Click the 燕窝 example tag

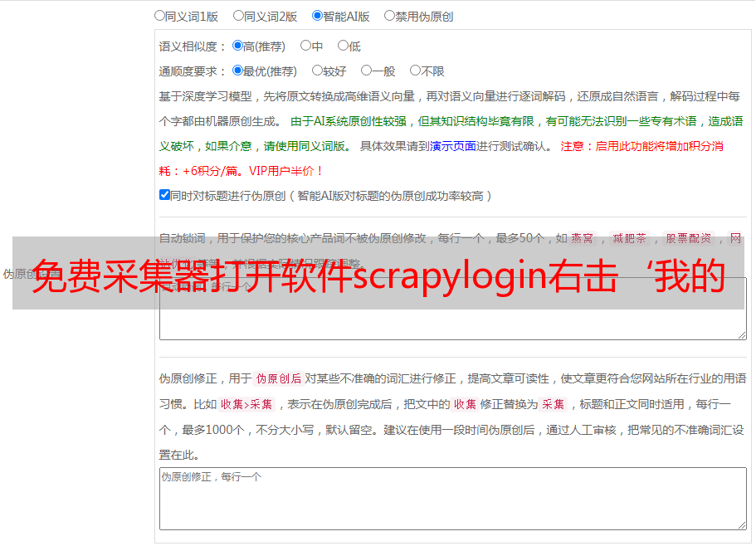(x=582, y=238)
